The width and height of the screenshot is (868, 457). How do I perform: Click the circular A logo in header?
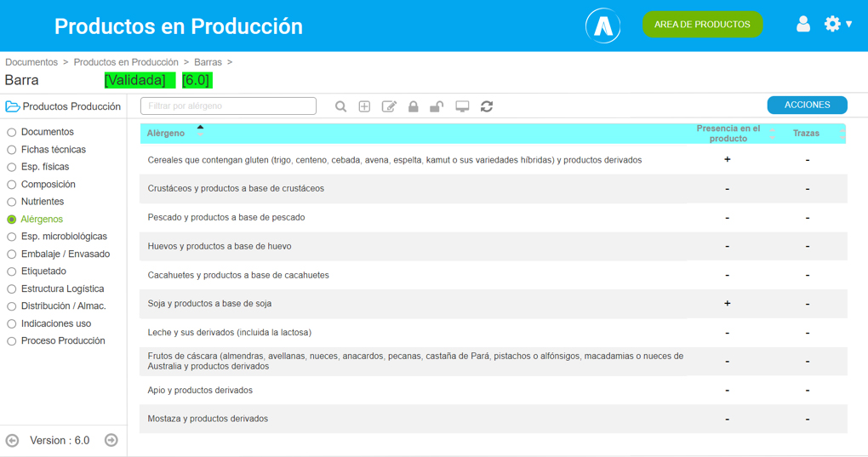pos(602,26)
